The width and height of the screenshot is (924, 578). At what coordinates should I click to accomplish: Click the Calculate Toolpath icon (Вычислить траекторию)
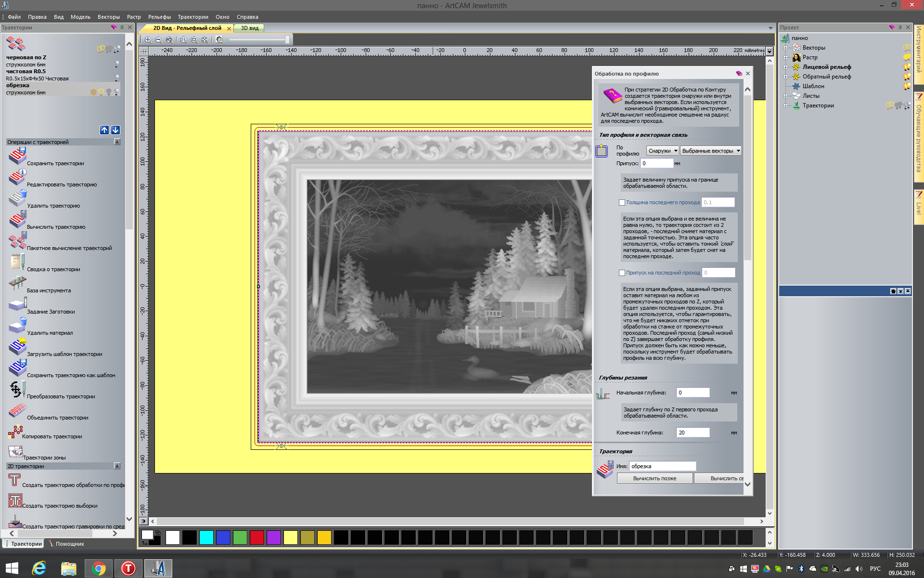point(17,220)
